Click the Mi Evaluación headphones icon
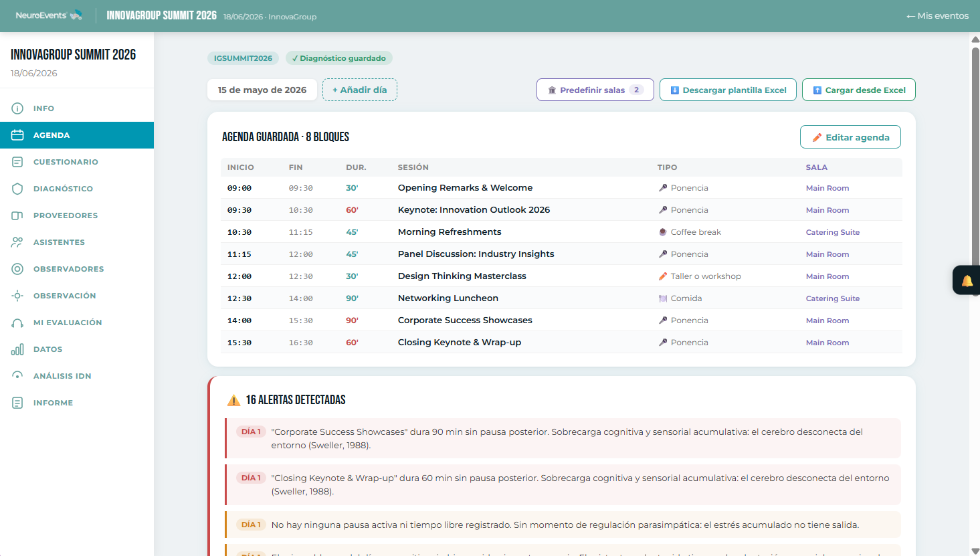The height and width of the screenshot is (556, 980). point(17,322)
